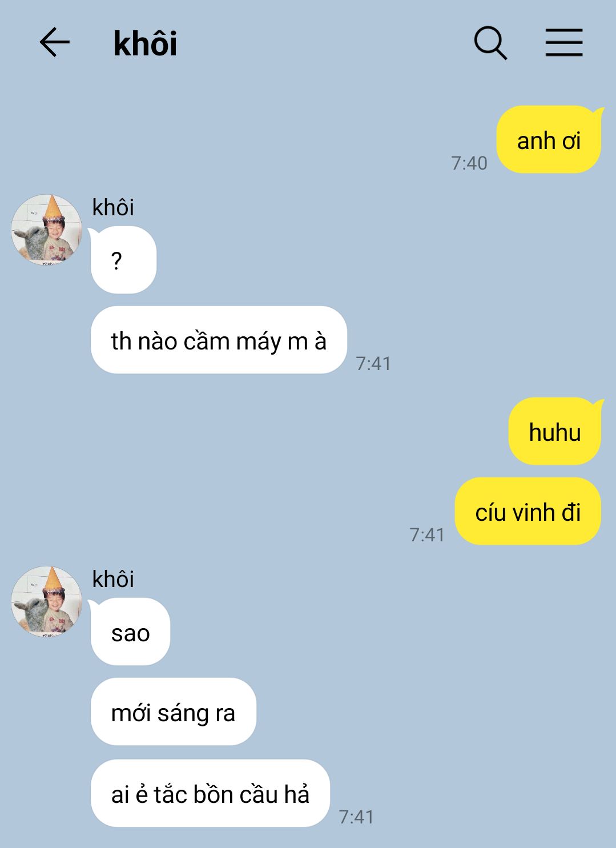Select the '?' message bubble
This screenshot has height=848, width=616.
click(123, 260)
